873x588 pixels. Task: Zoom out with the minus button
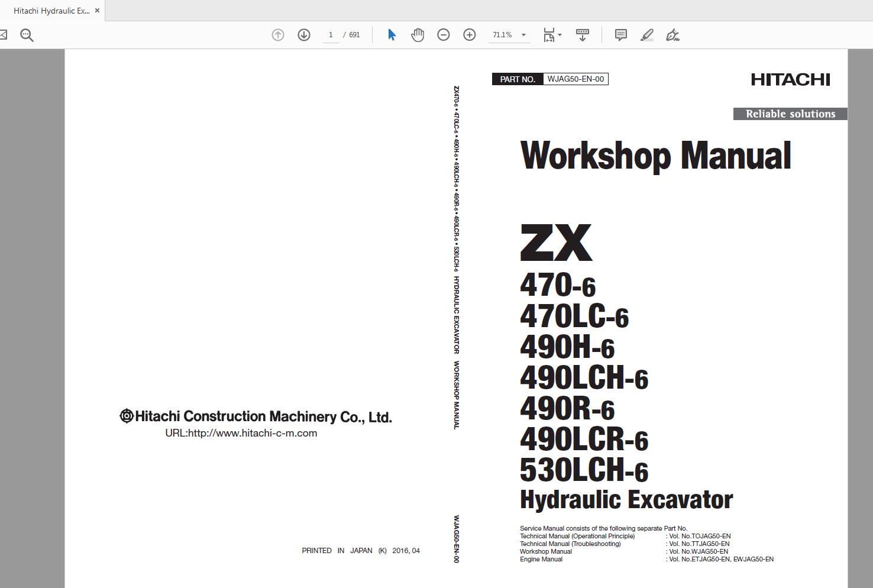pyautogui.click(x=444, y=35)
